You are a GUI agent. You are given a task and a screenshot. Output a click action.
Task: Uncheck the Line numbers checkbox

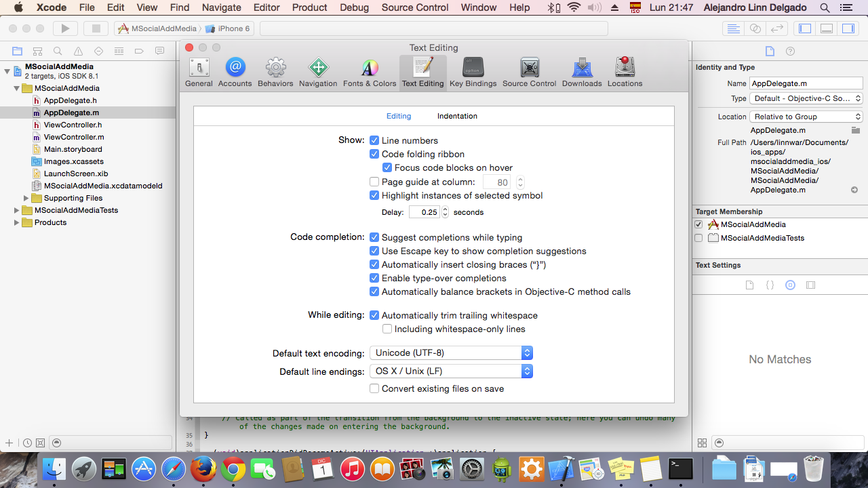[374, 140]
